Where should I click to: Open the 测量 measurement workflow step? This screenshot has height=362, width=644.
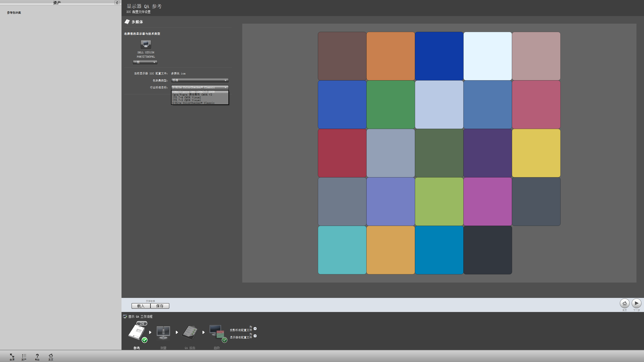click(163, 332)
